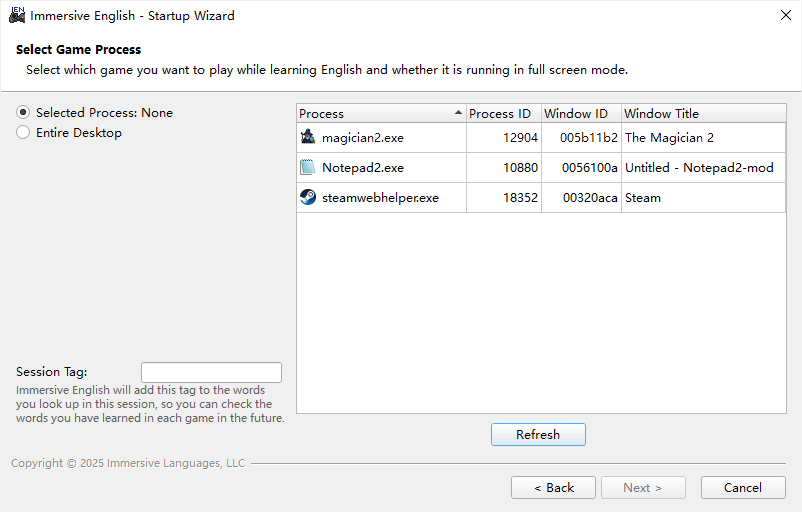Click window ID 005b11b2
Screen dimensions: 802x512
point(589,138)
